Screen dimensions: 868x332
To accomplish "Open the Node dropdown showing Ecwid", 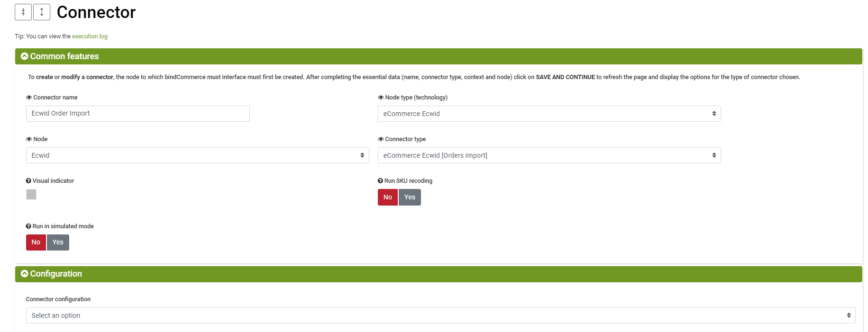I will point(197,155).
